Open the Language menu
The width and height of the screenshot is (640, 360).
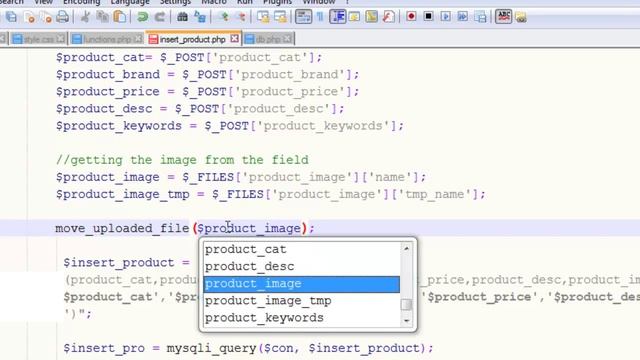tap(130, 2)
